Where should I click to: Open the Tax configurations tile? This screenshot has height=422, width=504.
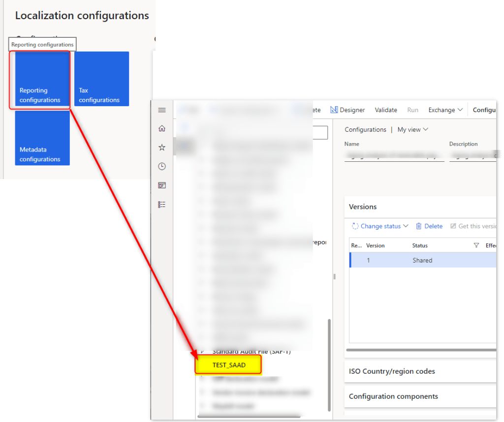[101, 79]
